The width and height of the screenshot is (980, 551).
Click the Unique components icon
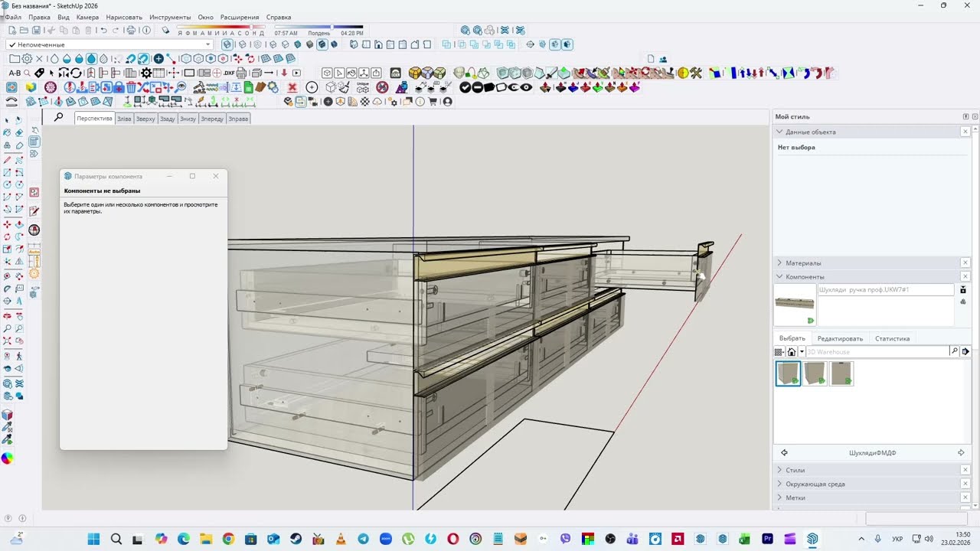[x=362, y=87]
